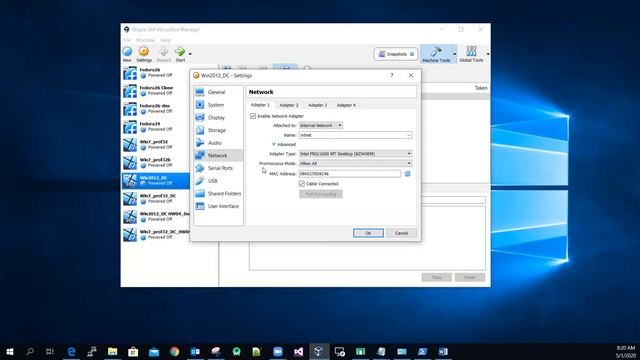The image size is (640, 360).
Task: Click the Taken column header in snapshots pane
Action: (481, 88)
